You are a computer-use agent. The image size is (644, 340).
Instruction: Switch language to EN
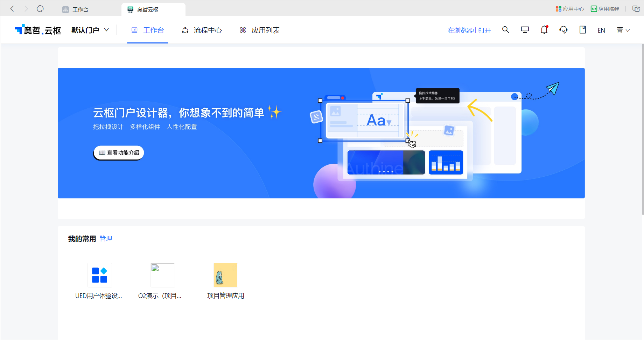coord(601,30)
